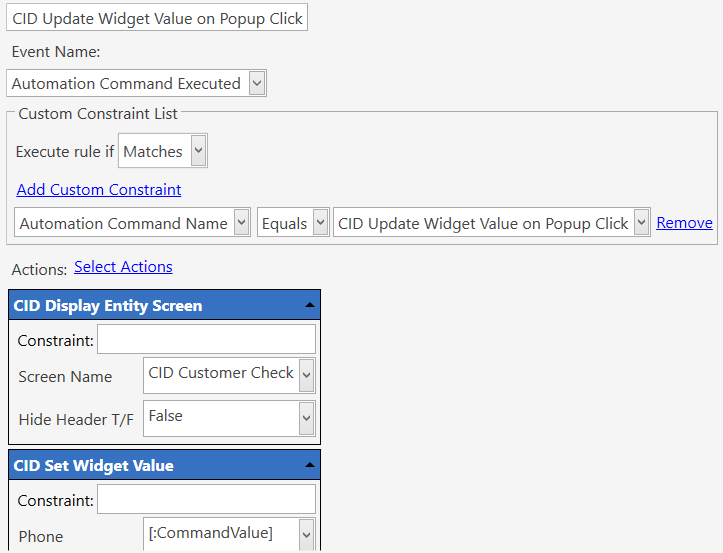Click the CID Display Entity Screen header
The width and height of the screenshot is (723, 553).
point(165,305)
